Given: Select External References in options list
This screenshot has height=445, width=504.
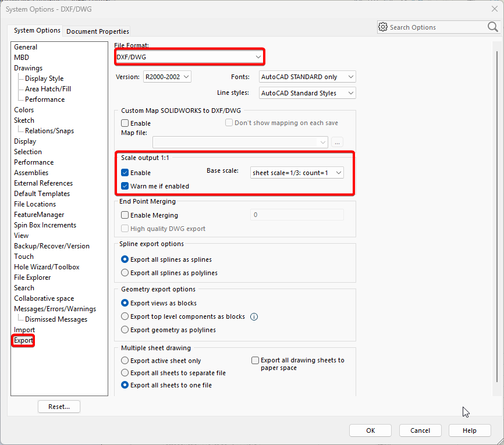Looking at the screenshot, I should click(44, 183).
